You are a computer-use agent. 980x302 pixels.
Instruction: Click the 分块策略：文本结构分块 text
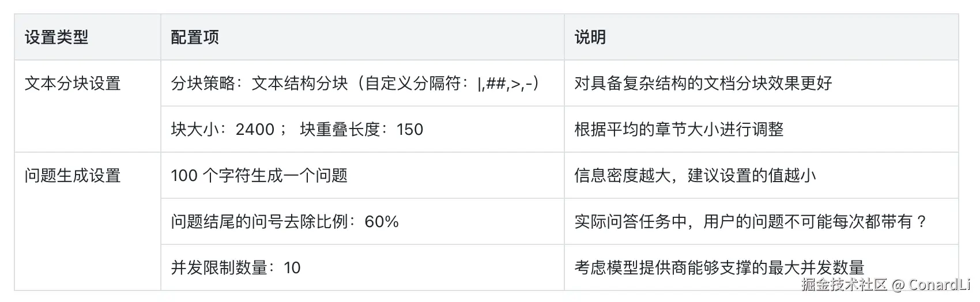pyautogui.click(x=259, y=84)
